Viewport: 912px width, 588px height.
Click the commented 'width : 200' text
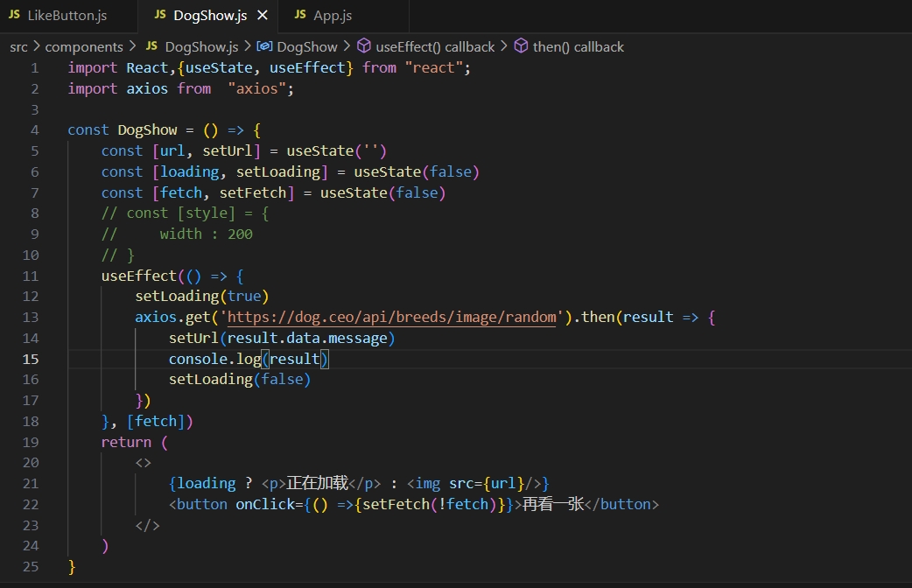point(206,234)
